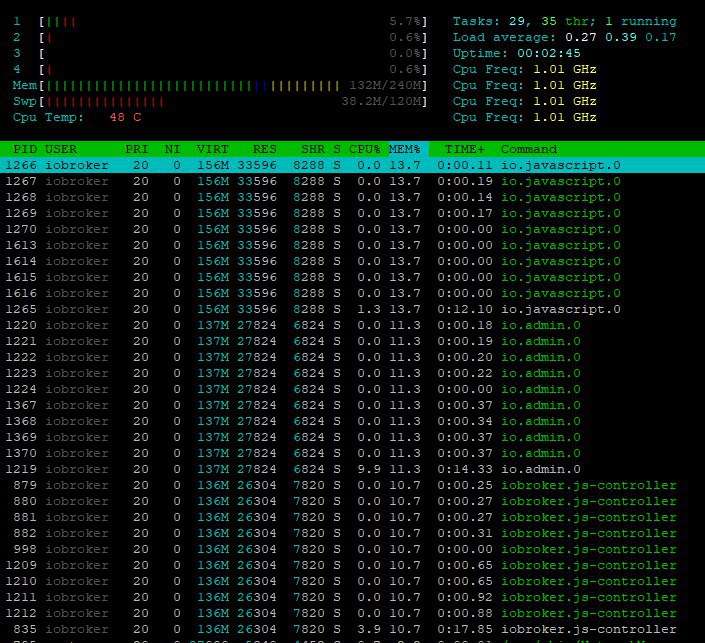Select io.admin.0 thread row PID 1369

click(x=352, y=438)
